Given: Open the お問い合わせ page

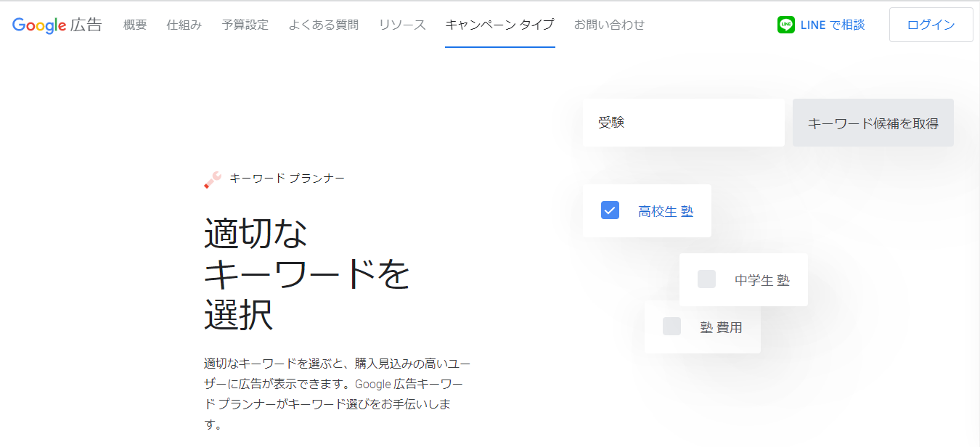Looking at the screenshot, I should click(x=609, y=25).
